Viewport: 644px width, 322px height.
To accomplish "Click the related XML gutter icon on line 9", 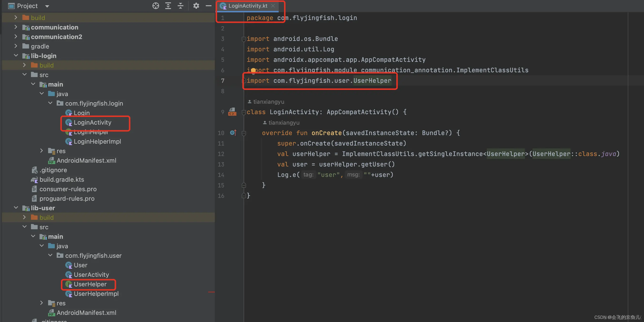I will pyautogui.click(x=232, y=112).
